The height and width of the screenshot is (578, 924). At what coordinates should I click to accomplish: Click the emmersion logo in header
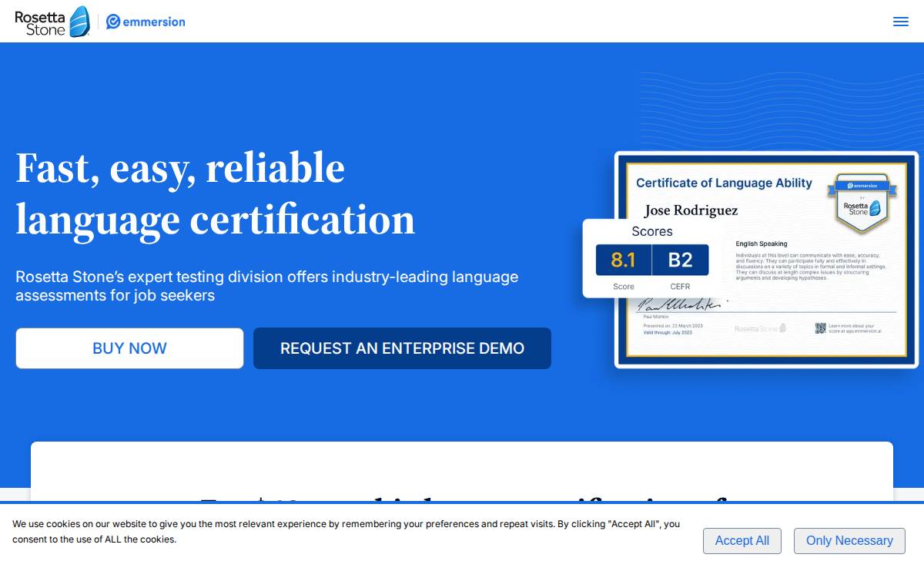[x=146, y=22]
